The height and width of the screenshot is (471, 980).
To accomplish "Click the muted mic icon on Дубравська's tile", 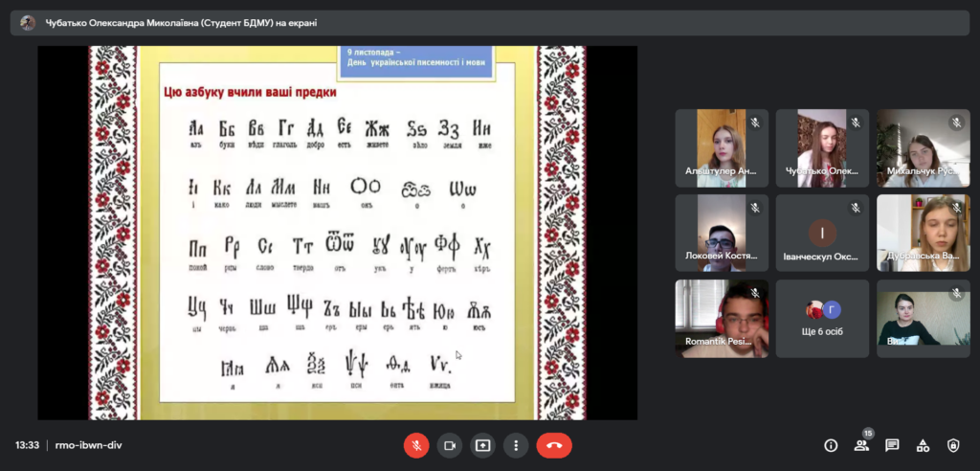I will (955, 208).
